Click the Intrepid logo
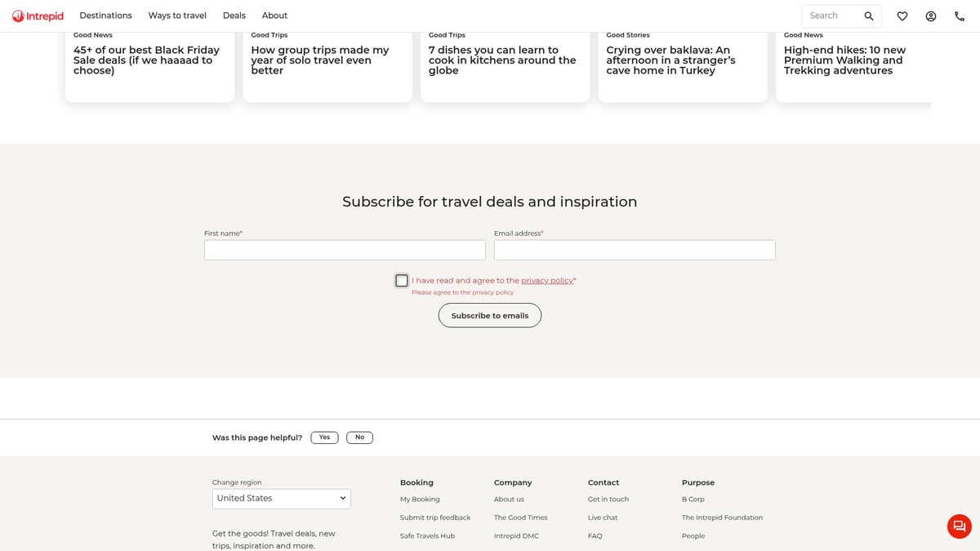The image size is (980, 551). pyautogui.click(x=38, y=16)
